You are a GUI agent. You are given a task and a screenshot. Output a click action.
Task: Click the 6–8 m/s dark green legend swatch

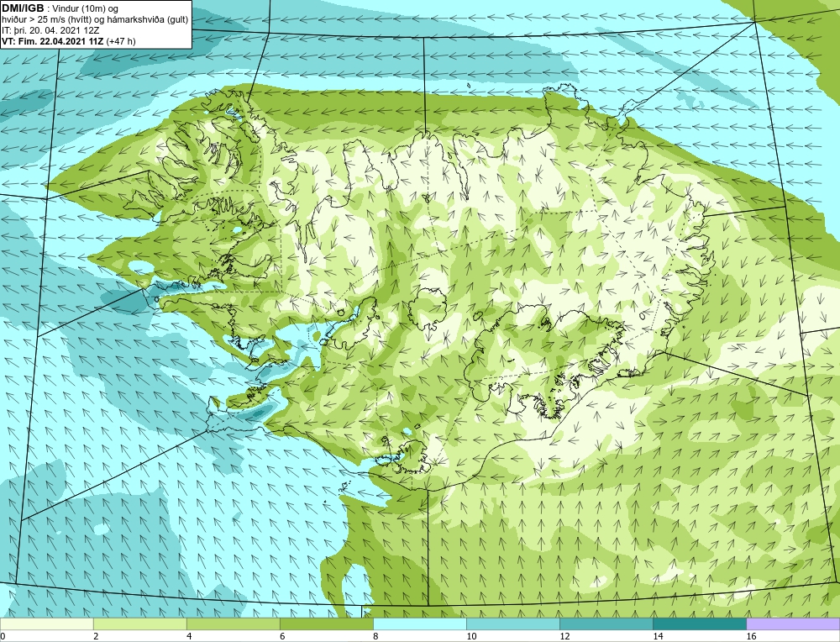(326, 624)
